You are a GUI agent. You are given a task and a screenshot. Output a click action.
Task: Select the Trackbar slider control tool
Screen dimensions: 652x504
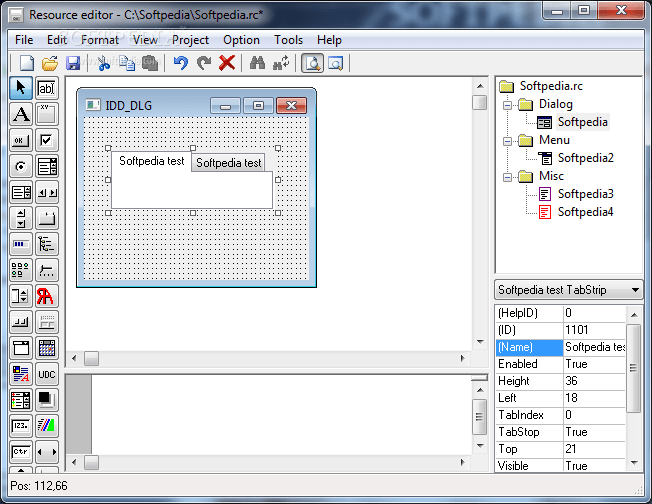pos(47,270)
